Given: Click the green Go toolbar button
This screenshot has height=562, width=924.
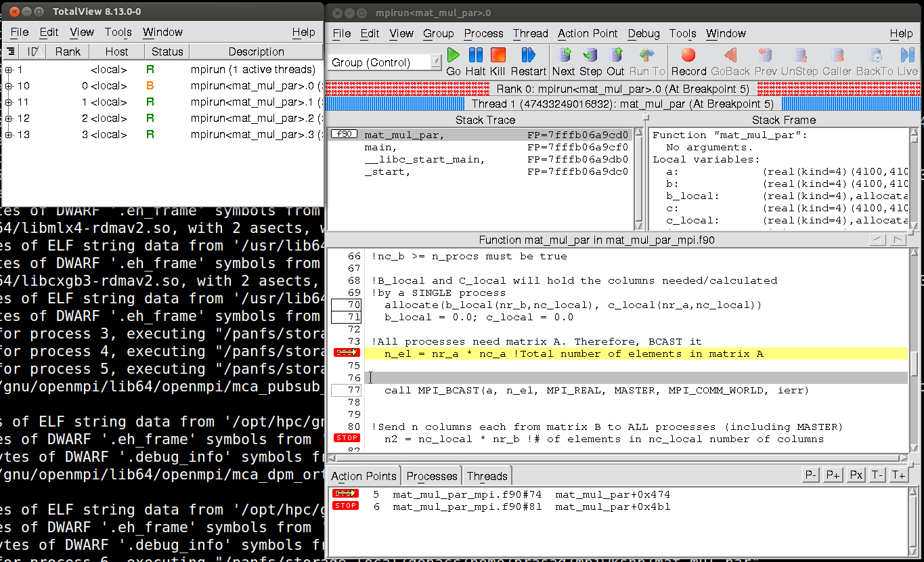Looking at the screenshot, I should click(x=454, y=62).
